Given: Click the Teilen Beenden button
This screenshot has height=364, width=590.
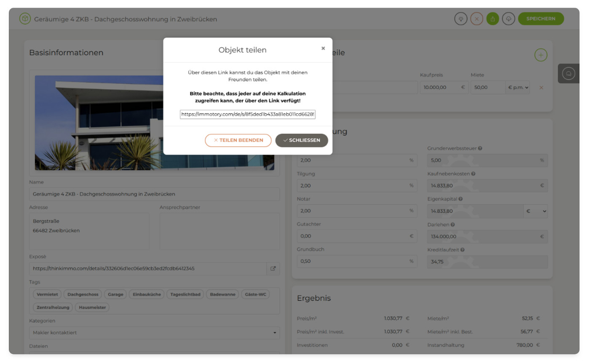Looking at the screenshot, I should point(238,140).
